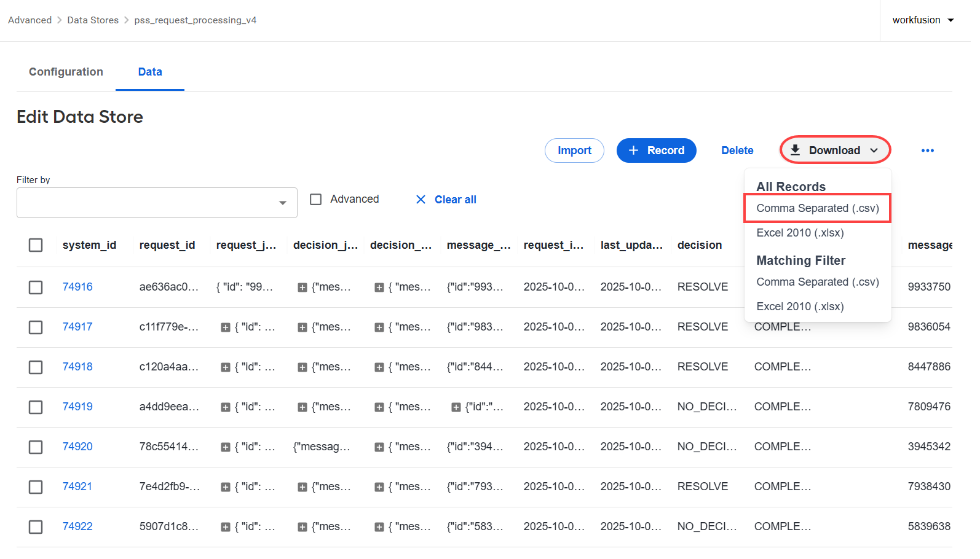Clear all filters
The image size is (980, 559).
[446, 200]
